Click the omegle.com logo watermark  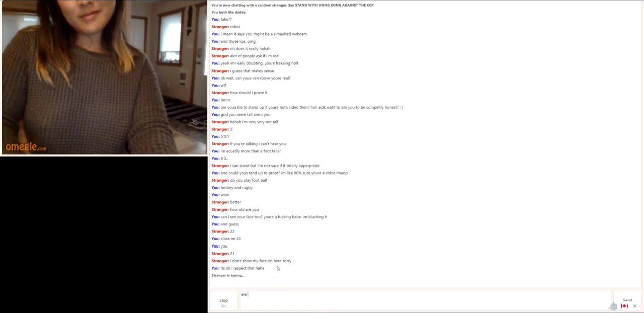point(26,147)
